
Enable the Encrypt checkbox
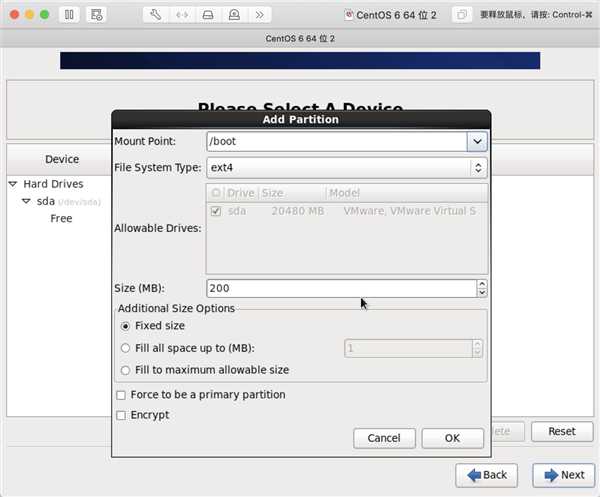tap(121, 416)
